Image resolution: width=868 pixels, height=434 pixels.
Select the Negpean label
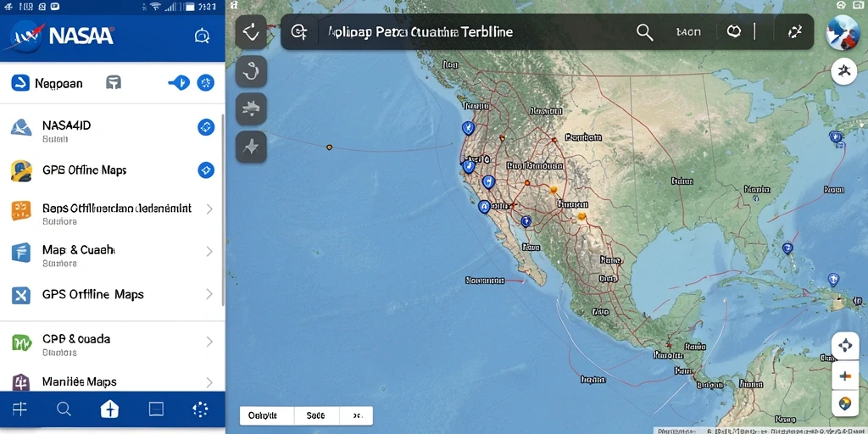coord(58,84)
